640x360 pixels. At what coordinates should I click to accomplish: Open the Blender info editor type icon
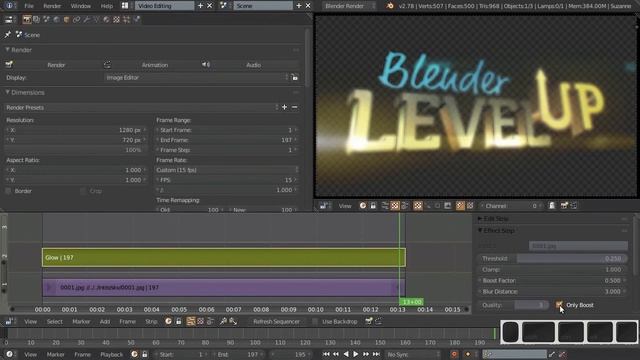click(9, 6)
